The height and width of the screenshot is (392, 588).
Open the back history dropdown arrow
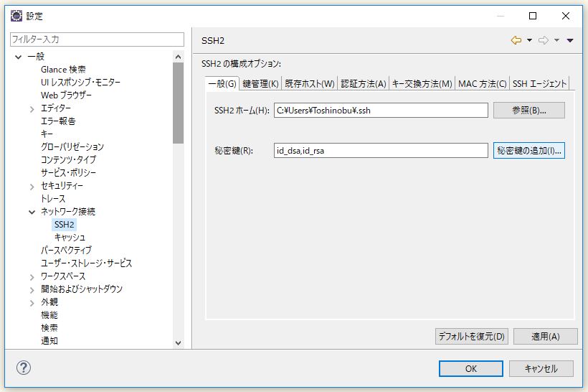point(529,40)
